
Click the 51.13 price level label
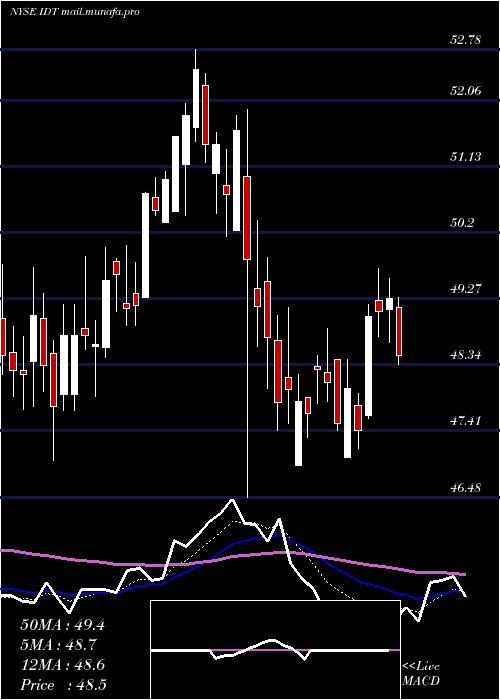pos(465,157)
